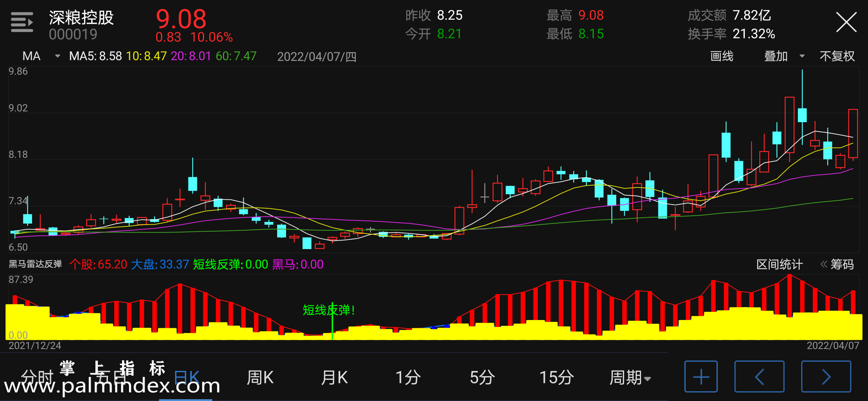Go to previous stock with left arrow
The height and width of the screenshot is (401, 868).
(759, 376)
